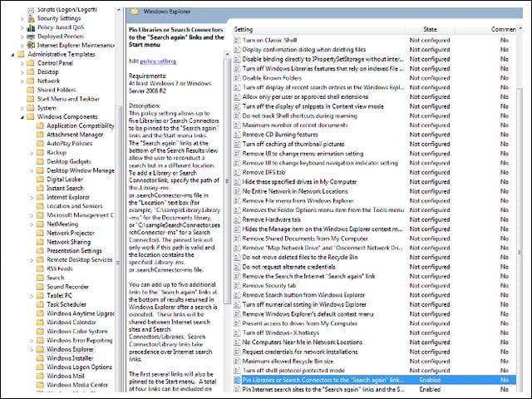Expand the Tablet PC node
The width and height of the screenshot is (532, 399).
[32, 296]
